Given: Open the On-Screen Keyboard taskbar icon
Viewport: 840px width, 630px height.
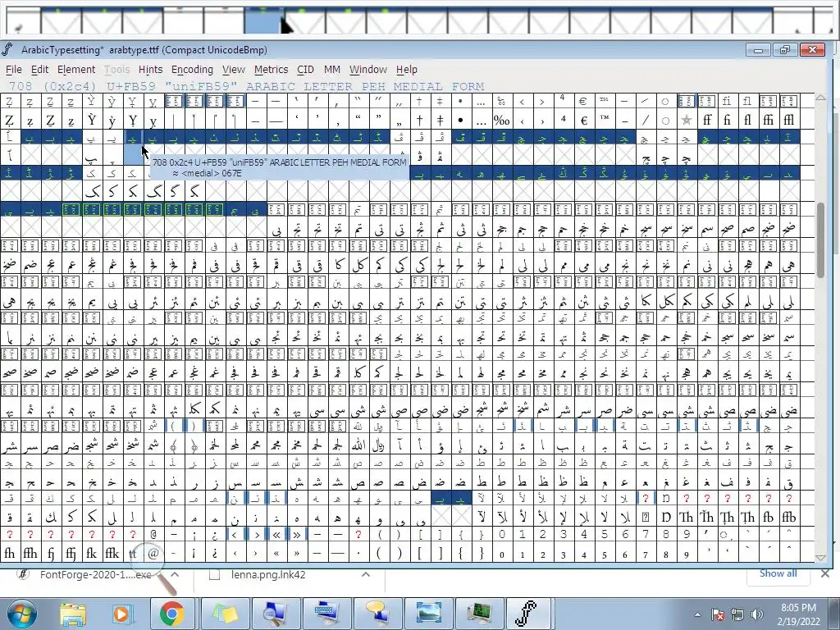Looking at the screenshot, I should (x=327, y=614).
